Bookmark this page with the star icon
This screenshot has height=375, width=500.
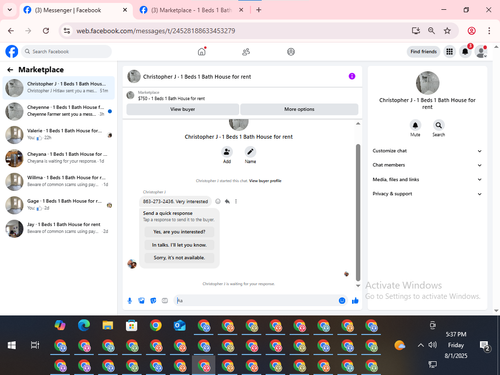pos(447,31)
